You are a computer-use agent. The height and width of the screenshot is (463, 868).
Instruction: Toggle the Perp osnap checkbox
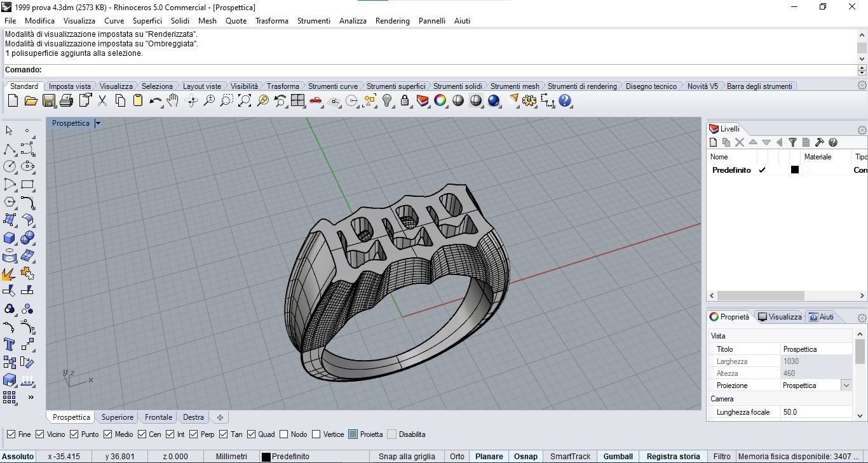[x=193, y=434]
